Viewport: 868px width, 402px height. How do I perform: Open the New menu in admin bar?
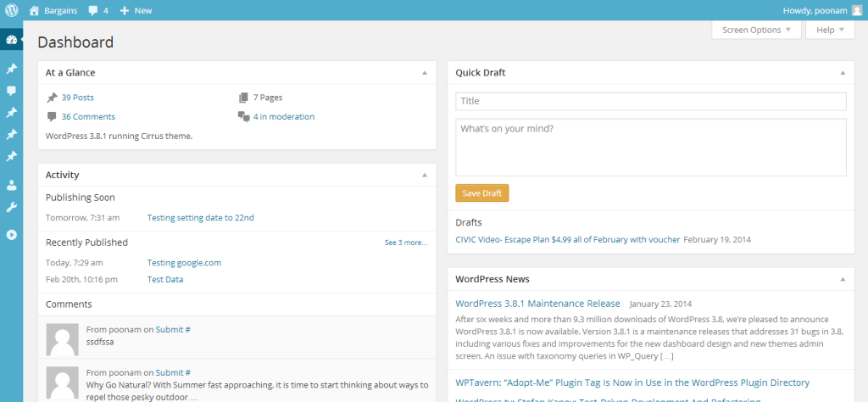click(136, 10)
